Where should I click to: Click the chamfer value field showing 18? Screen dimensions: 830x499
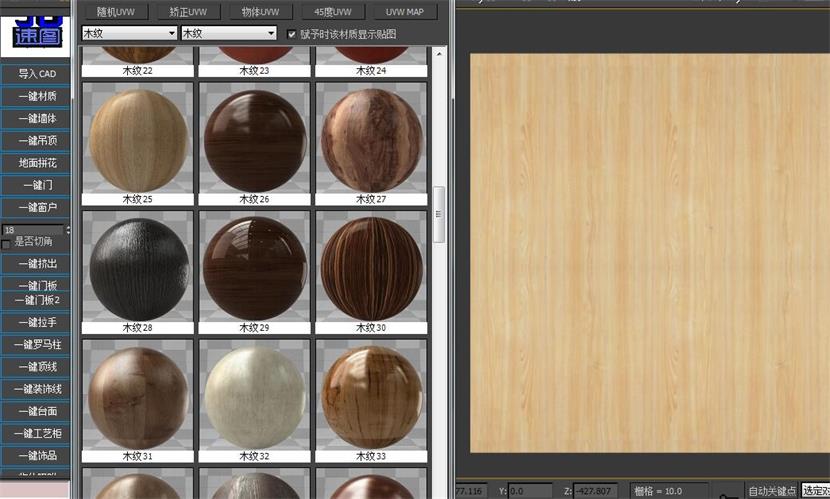(x=32, y=230)
